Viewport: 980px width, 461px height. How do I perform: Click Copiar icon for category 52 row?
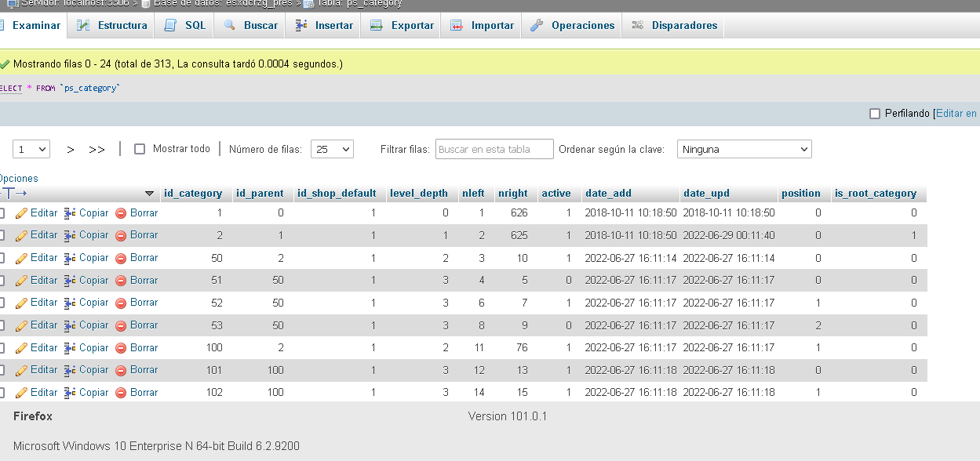(x=69, y=303)
